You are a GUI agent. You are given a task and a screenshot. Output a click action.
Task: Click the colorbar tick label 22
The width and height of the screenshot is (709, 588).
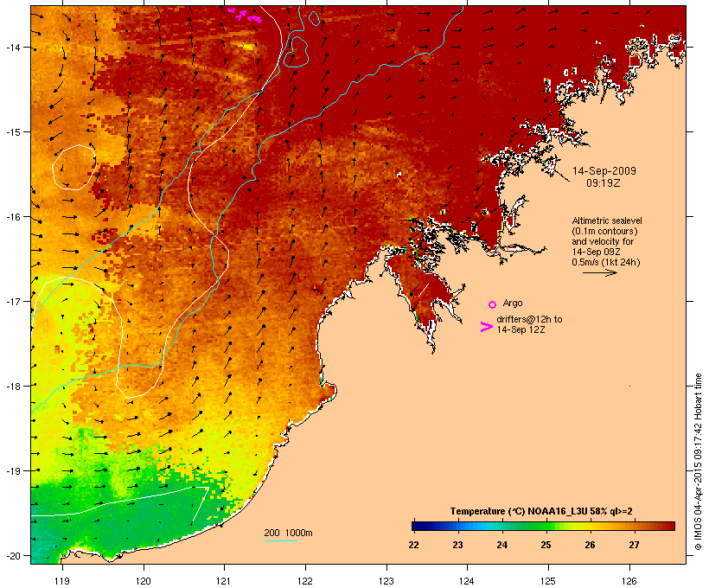click(414, 545)
